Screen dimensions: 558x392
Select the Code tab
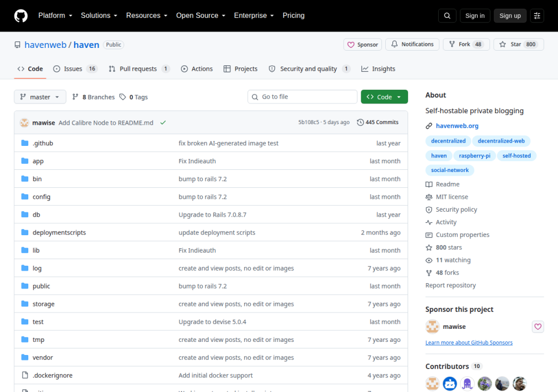(x=31, y=69)
